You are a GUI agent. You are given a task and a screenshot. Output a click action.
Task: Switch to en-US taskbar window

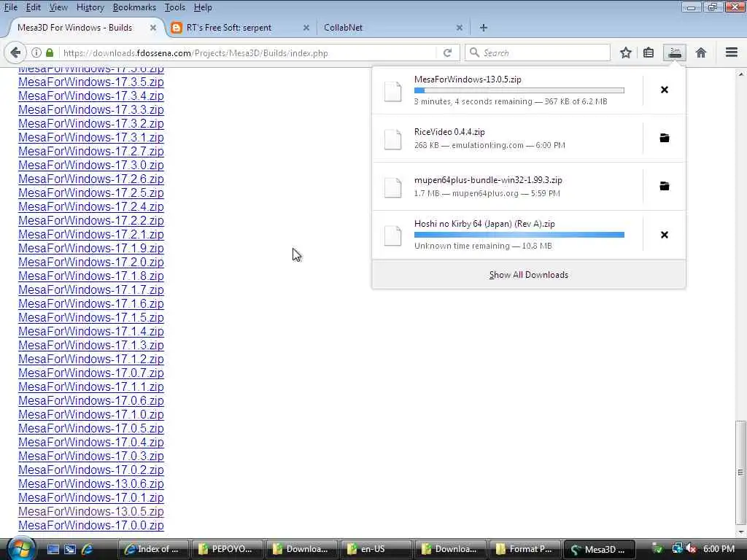376,549
